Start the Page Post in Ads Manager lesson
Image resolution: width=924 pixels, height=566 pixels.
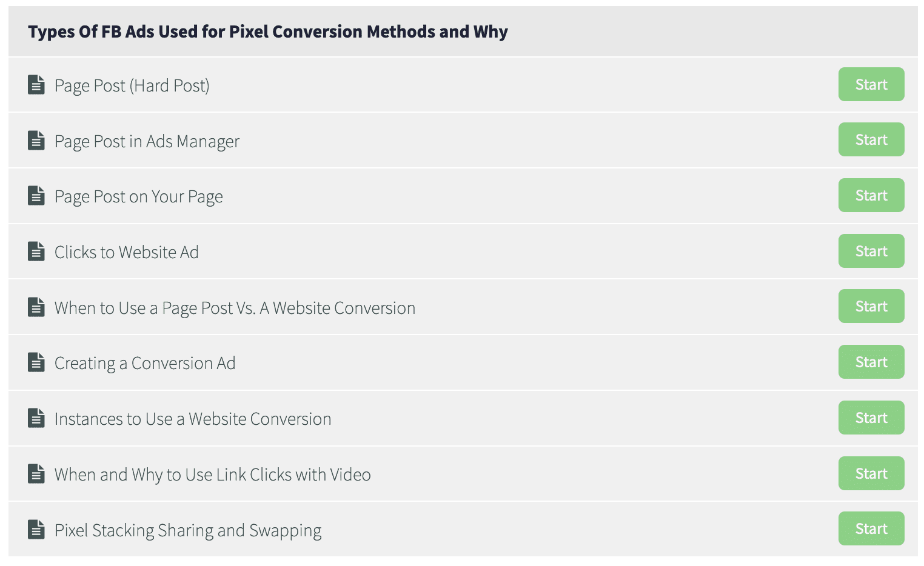click(x=871, y=139)
